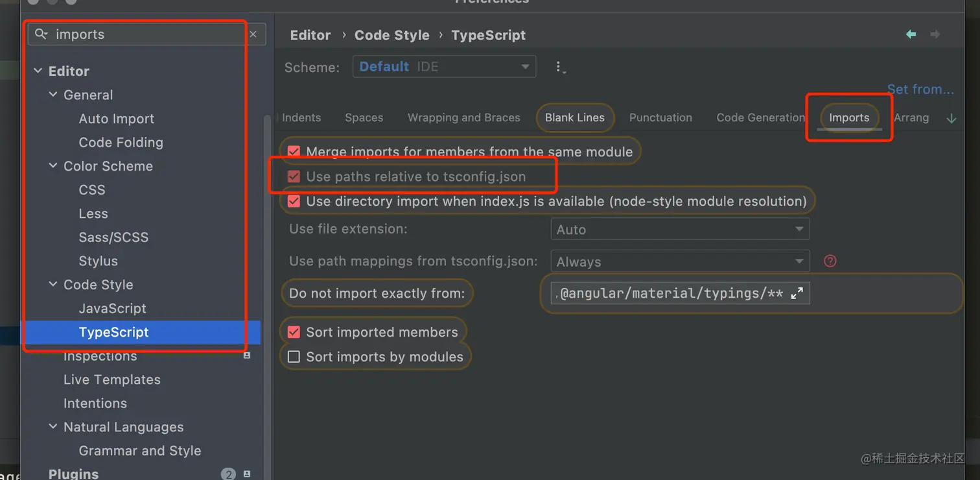Open the Punctuation tab
Image resolution: width=980 pixels, height=480 pixels.
tap(660, 117)
